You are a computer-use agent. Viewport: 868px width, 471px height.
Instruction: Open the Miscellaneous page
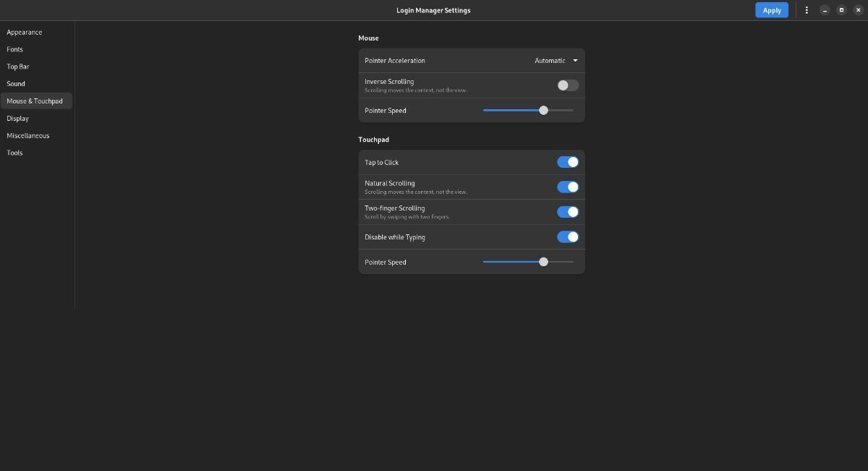click(36, 136)
